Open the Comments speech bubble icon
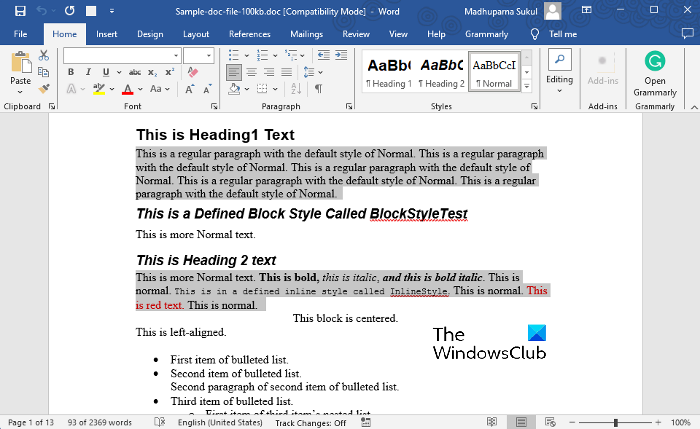 tap(688, 34)
